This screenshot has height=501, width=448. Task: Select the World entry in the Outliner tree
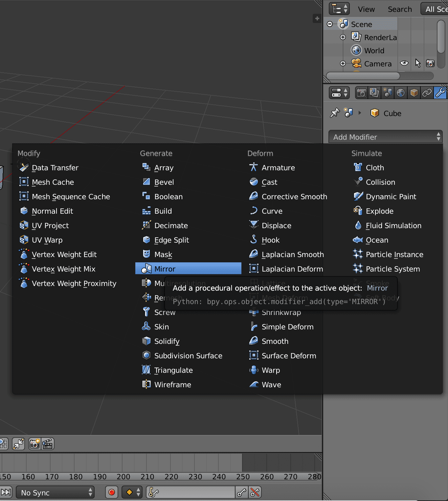point(374,51)
